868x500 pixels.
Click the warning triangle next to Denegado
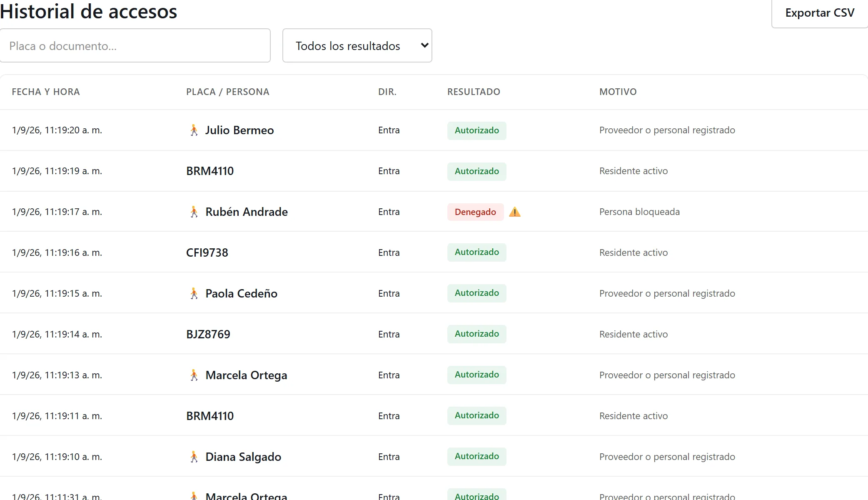(515, 212)
